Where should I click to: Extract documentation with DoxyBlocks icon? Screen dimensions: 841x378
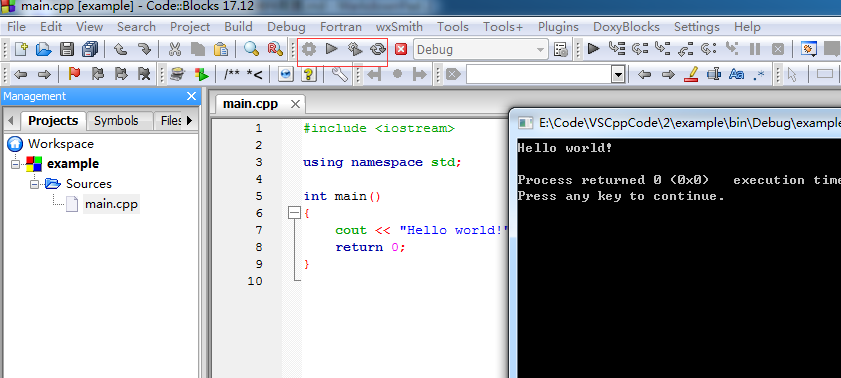[x=201, y=74]
